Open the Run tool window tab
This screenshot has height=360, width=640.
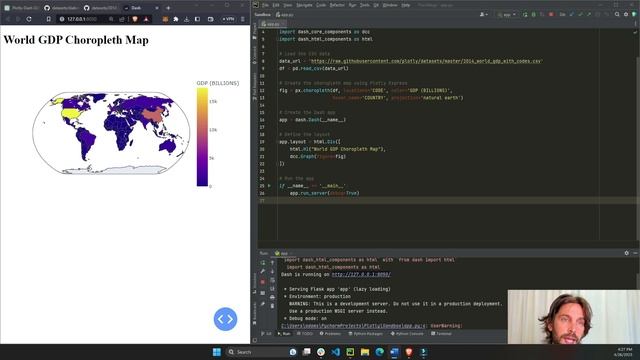pyautogui.click(x=284, y=333)
